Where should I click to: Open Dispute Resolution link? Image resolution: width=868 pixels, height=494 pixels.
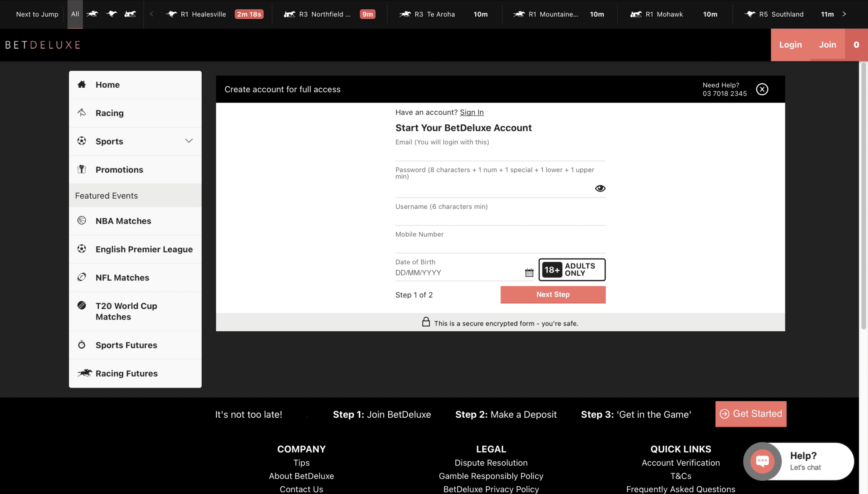click(491, 463)
